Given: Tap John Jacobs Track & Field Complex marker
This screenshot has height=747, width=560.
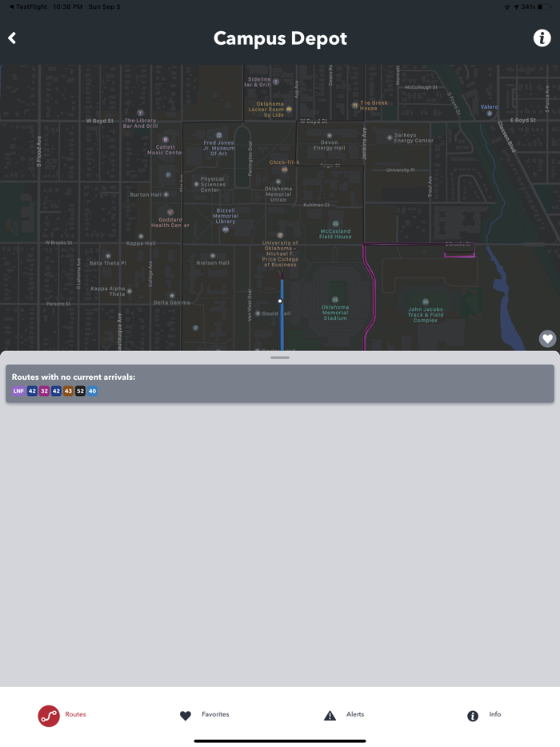Looking at the screenshot, I should [425, 302].
